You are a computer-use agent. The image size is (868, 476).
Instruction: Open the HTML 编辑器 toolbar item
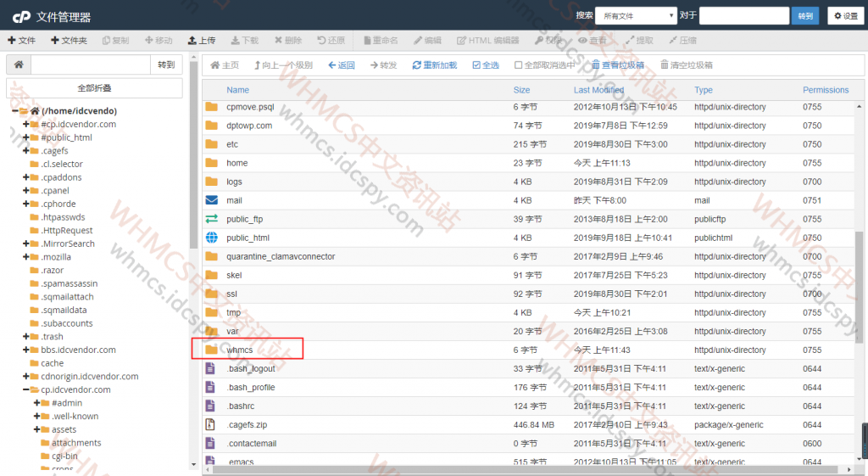487,41
